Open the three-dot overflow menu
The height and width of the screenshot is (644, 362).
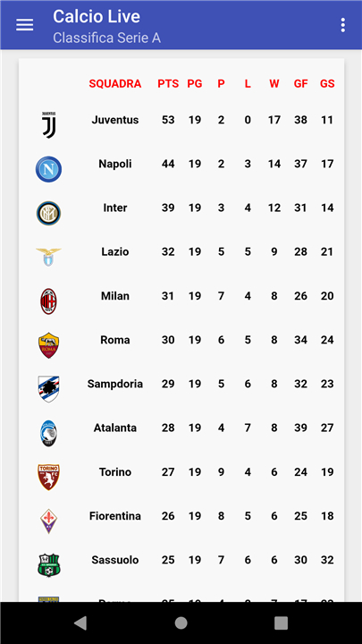tap(342, 25)
